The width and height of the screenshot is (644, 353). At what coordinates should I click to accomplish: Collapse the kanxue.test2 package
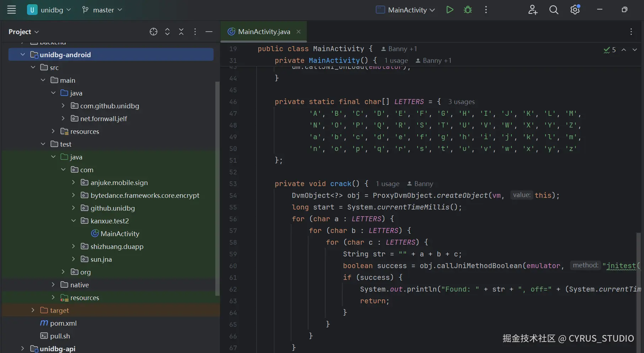pos(74,221)
